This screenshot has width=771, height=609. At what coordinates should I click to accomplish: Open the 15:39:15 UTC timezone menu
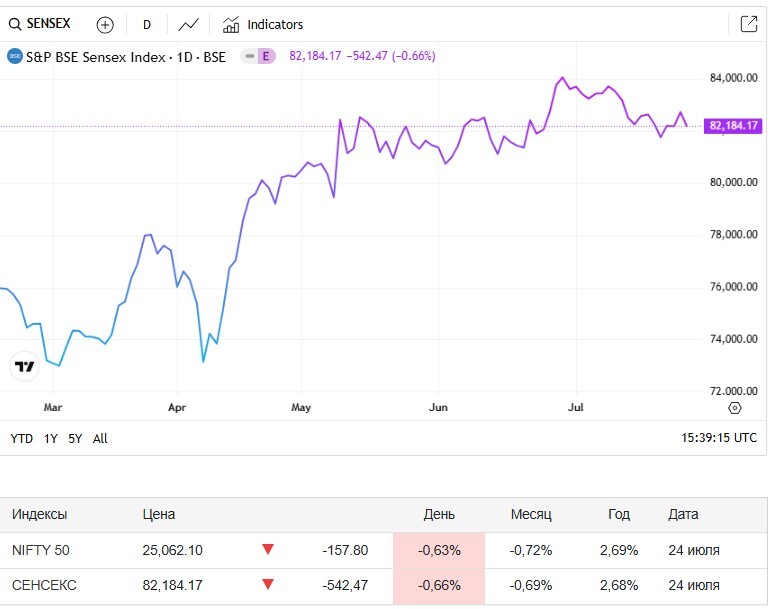click(x=718, y=437)
